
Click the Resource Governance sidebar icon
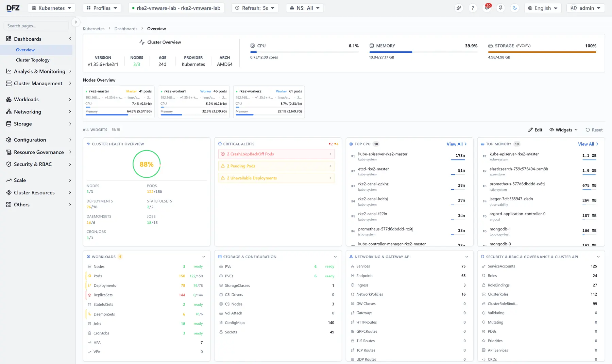(9, 152)
